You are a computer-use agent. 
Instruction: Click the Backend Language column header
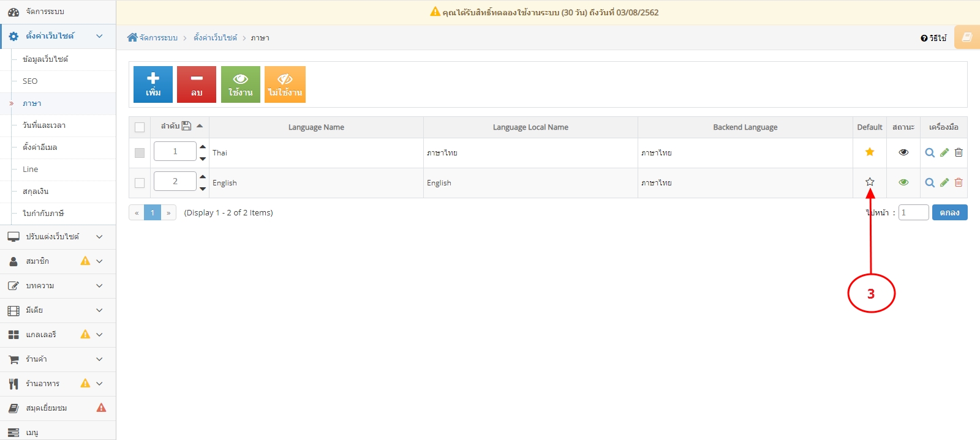[x=745, y=127]
